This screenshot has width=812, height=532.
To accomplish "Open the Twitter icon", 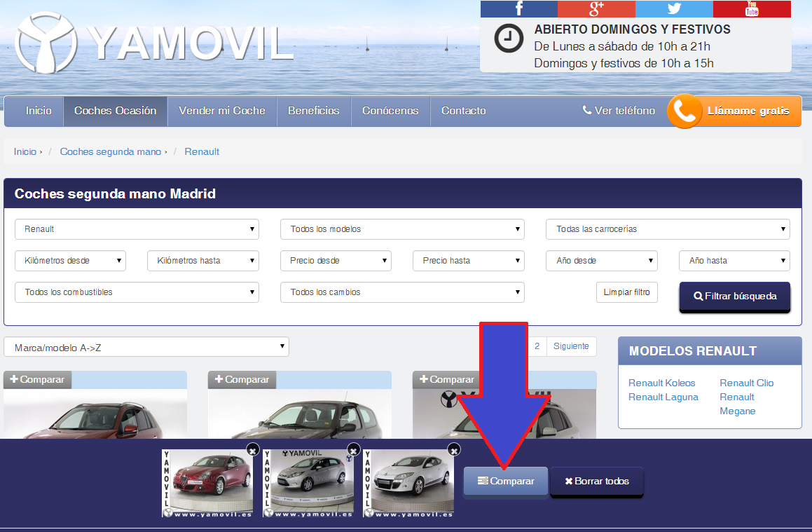I will (x=674, y=9).
